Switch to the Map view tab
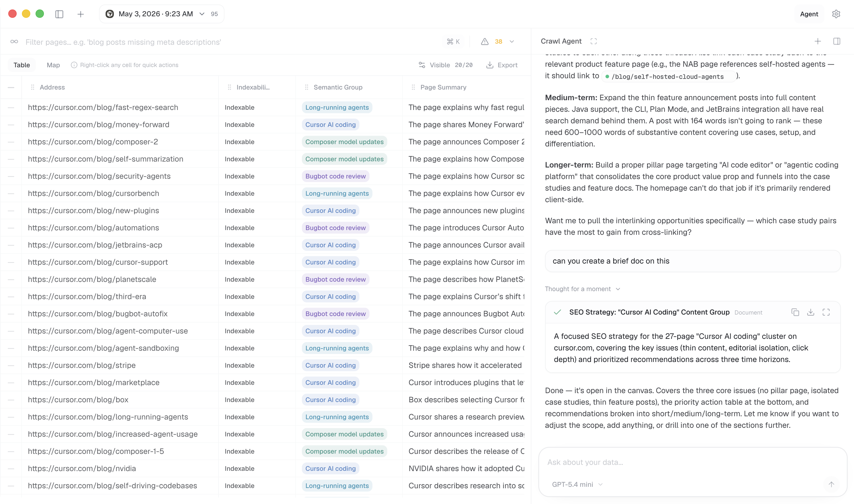854x504 pixels. pos(53,65)
